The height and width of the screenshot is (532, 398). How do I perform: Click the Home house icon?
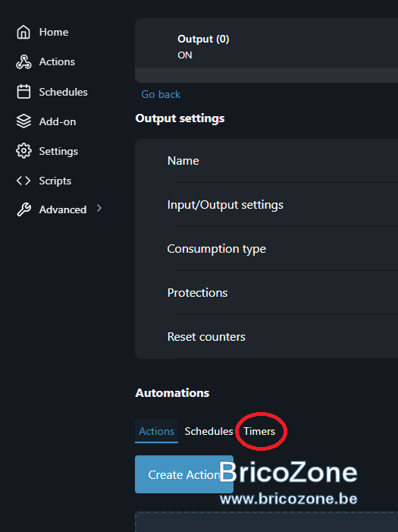24,32
